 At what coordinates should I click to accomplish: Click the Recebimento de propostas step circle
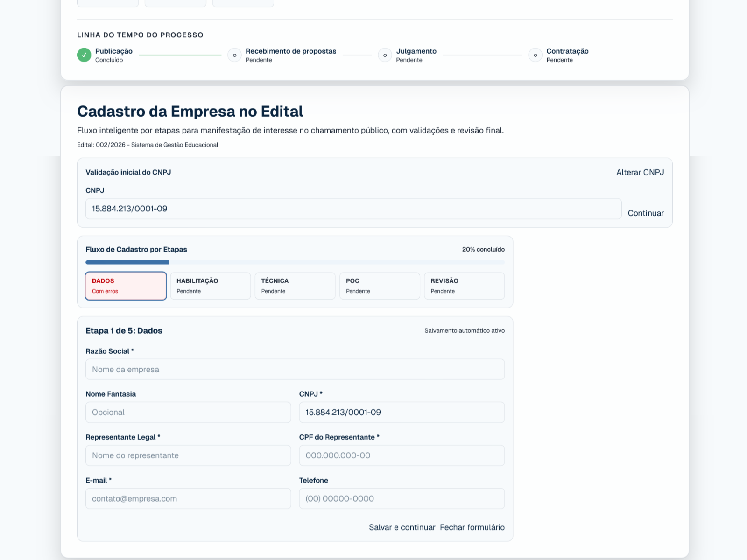coord(234,55)
